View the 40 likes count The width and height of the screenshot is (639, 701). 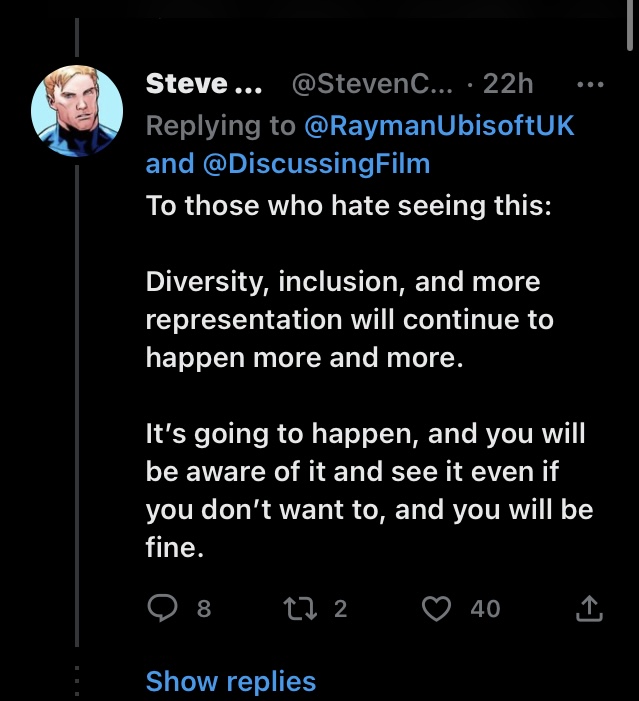(485, 608)
